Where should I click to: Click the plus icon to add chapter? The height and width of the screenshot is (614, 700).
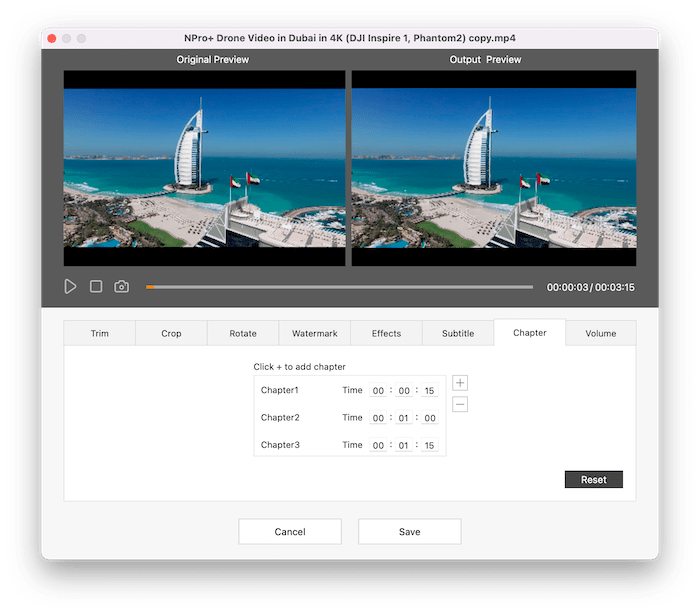click(460, 383)
